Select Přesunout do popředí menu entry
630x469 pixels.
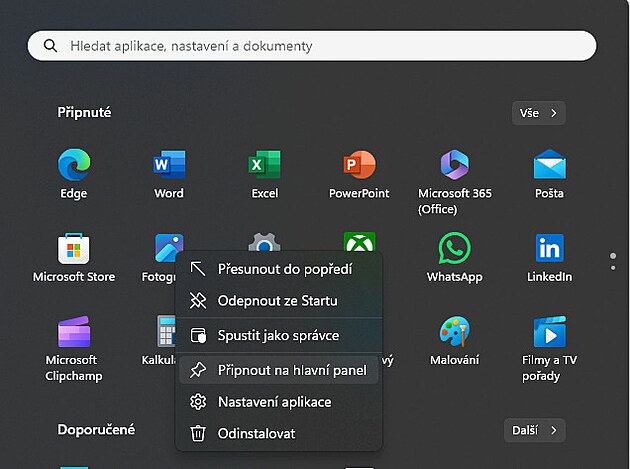coord(284,268)
